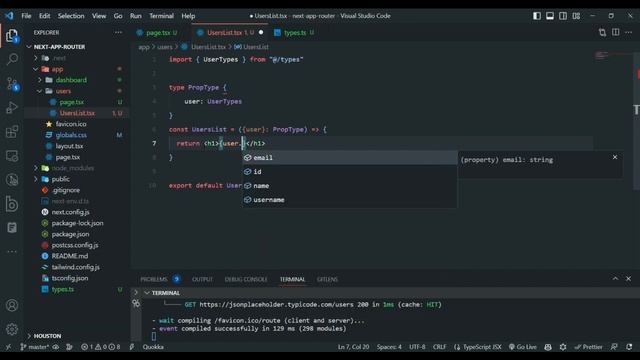The width and height of the screenshot is (640, 360).
Task: Open the Terminal menu
Action: 161,16
